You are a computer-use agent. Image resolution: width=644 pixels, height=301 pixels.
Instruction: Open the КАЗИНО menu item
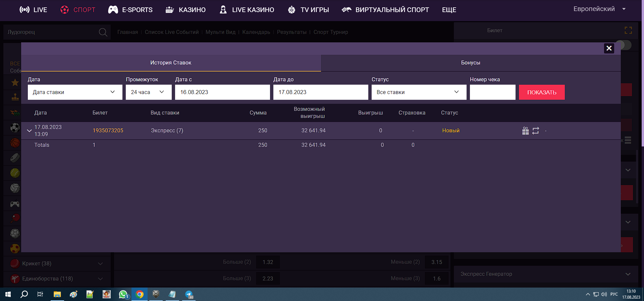point(186,10)
